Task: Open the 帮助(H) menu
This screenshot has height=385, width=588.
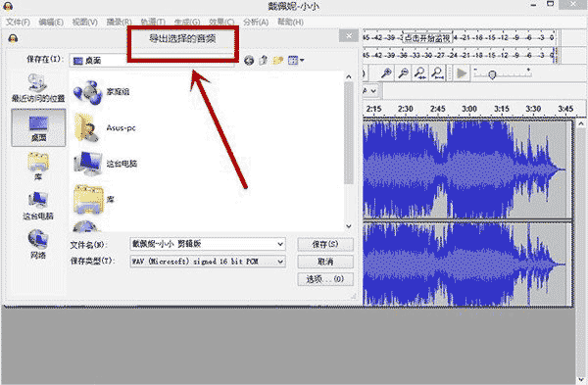Action: [x=290, y=23]
